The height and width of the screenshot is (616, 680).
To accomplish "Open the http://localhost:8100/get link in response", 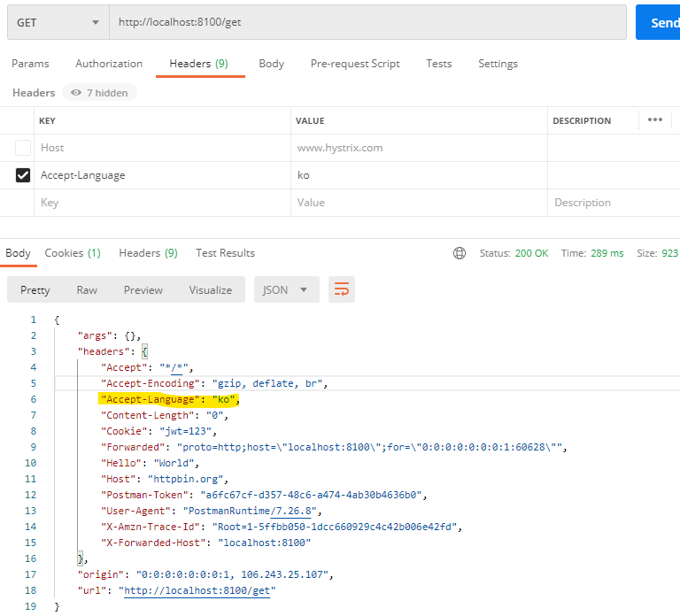I will (x=197, y=590).
